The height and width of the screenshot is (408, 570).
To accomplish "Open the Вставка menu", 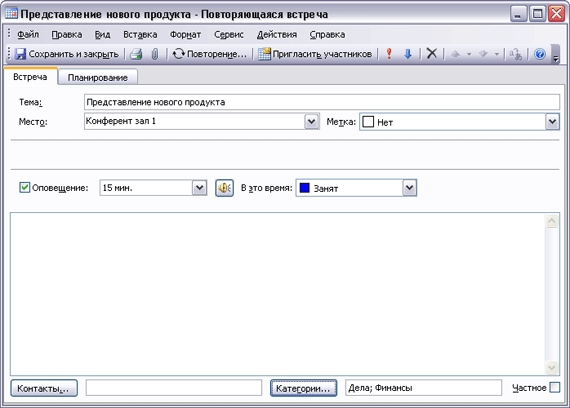I will (140, 35).
